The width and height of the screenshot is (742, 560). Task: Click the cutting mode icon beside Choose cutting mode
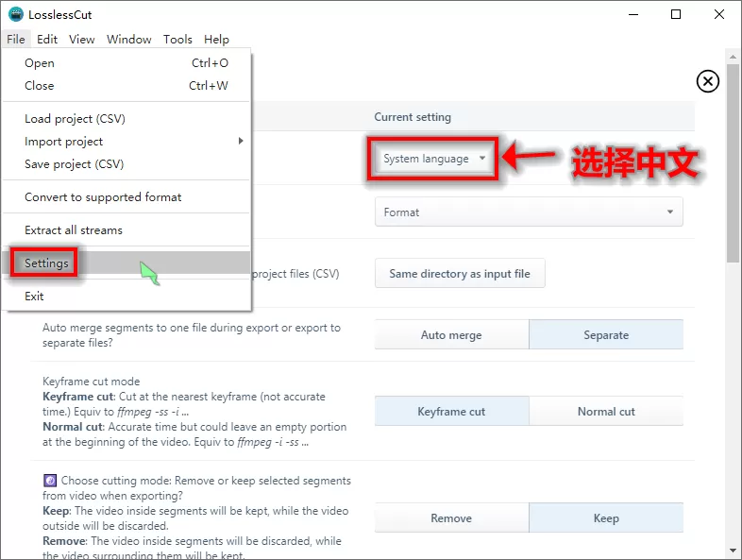(49, 481)
